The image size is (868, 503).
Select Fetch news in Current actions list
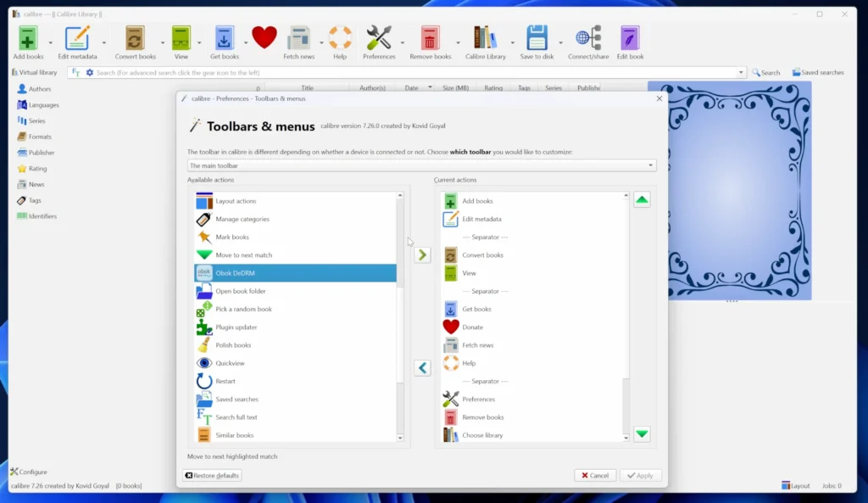(x=532, y=345)
